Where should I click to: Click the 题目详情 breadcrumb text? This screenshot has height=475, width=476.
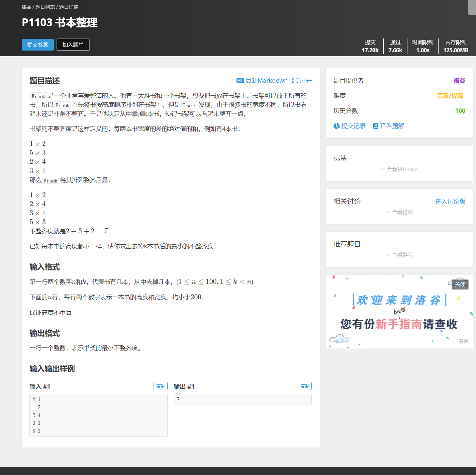pos(69,7)
